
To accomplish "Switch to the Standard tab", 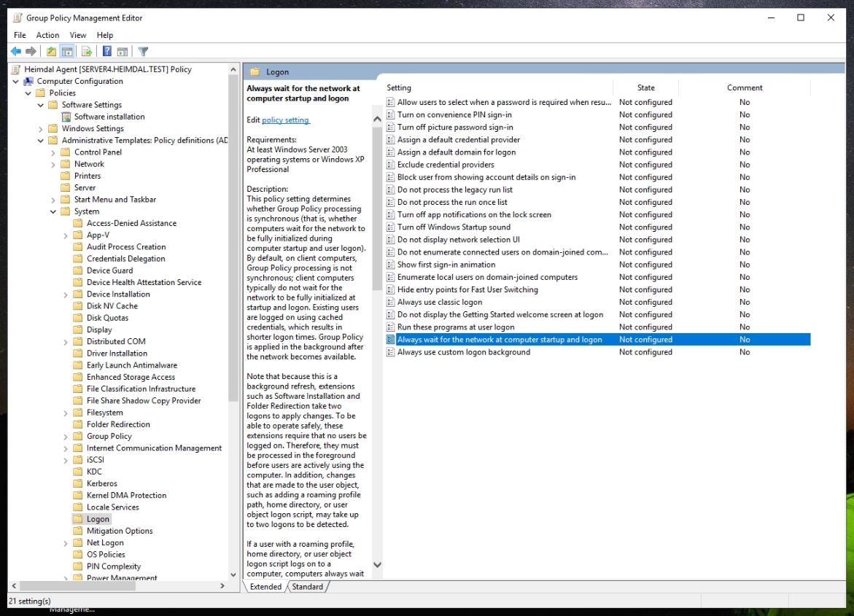I will point(307,587).
